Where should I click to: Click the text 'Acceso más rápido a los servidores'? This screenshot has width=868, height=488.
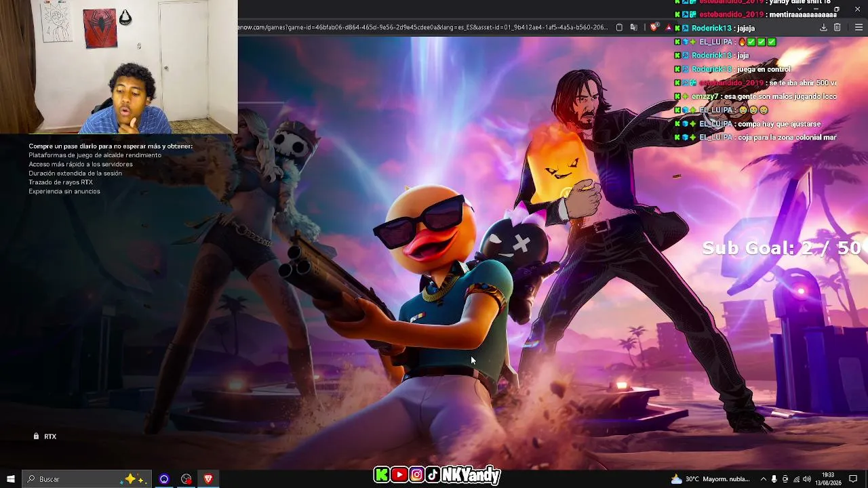(x=81, y=164)
